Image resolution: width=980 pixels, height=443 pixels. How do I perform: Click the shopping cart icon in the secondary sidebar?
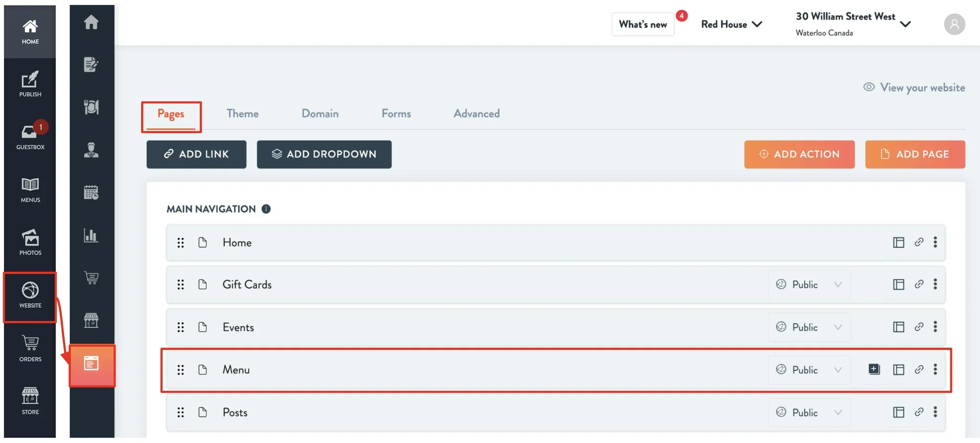pos(91,278)
